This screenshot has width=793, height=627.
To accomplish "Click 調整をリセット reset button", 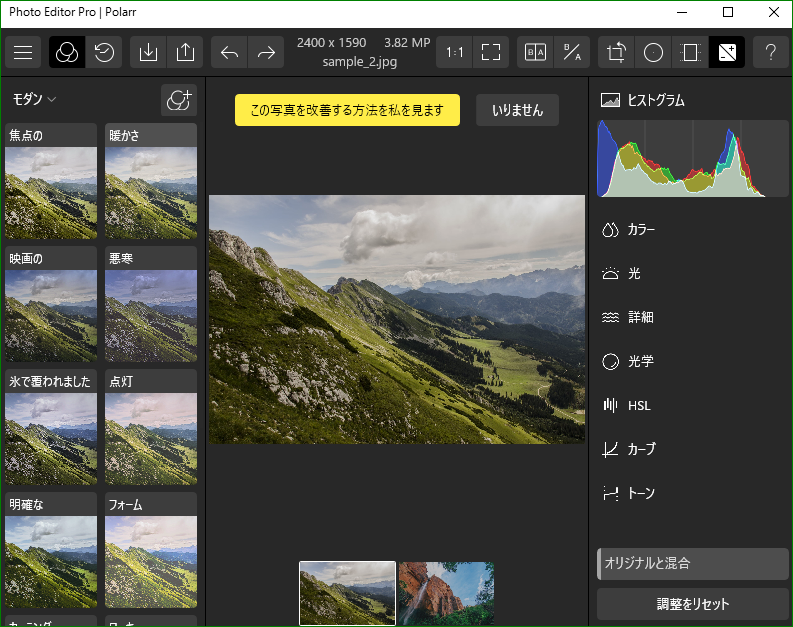I will pyautogui.click(x=692, y=604).
